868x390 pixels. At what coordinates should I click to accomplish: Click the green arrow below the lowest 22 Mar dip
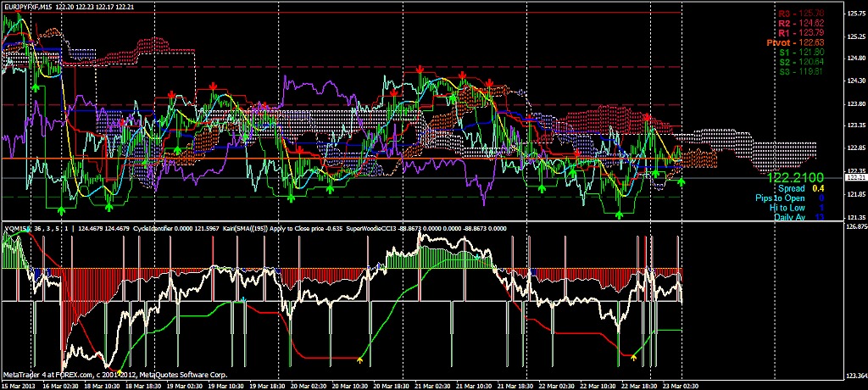[x=620, y=215]
